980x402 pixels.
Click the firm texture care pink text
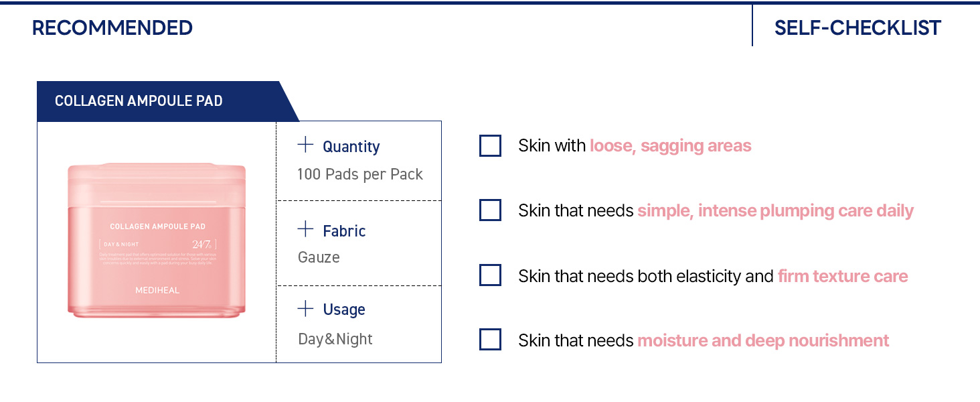[843, 276]
